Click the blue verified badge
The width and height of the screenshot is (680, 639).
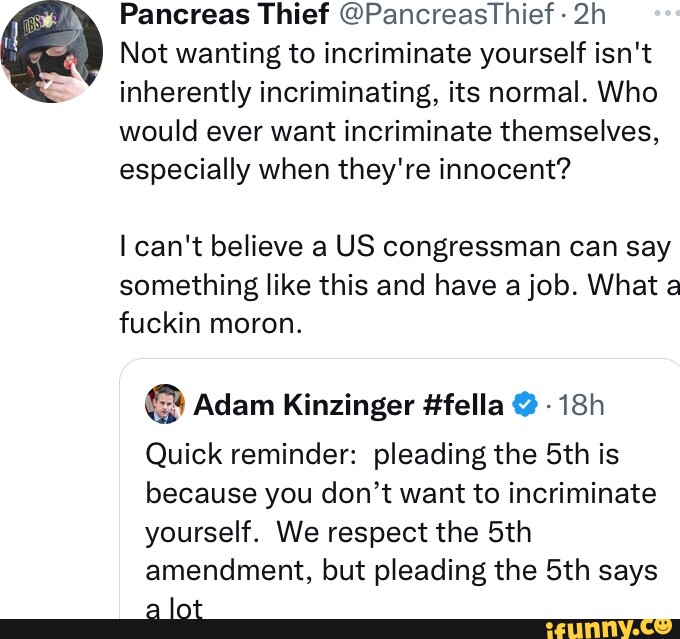524,405
